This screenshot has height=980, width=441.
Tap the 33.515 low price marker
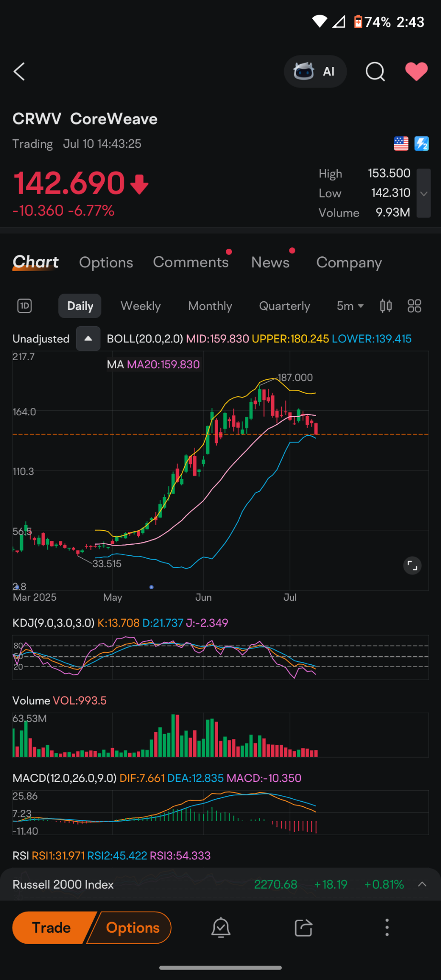pyautogui.click(x=107, y=564)
